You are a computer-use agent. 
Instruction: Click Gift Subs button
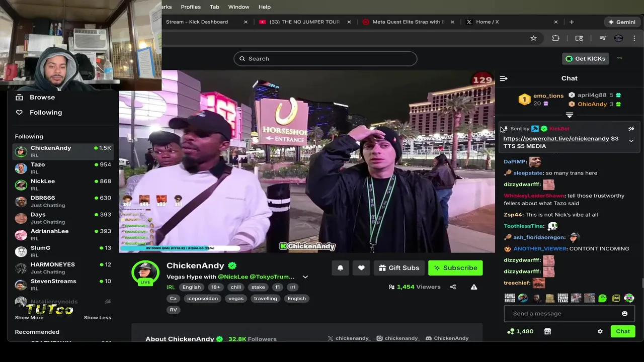(x=399, y=268)
